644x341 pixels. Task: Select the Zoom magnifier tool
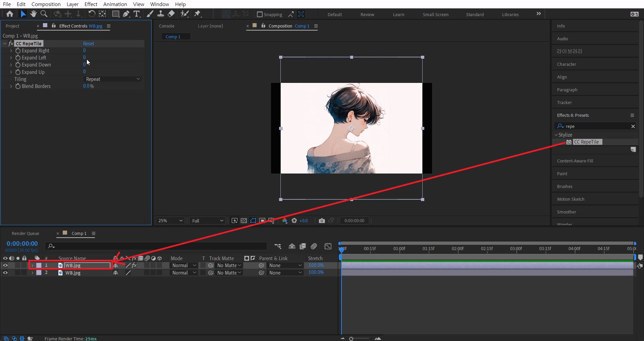44,14
